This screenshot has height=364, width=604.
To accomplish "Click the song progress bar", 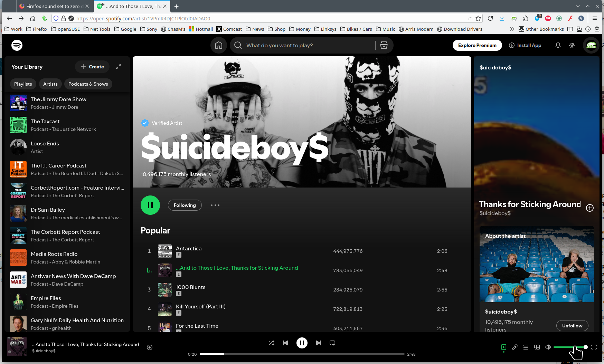I will tap(302, 354).
